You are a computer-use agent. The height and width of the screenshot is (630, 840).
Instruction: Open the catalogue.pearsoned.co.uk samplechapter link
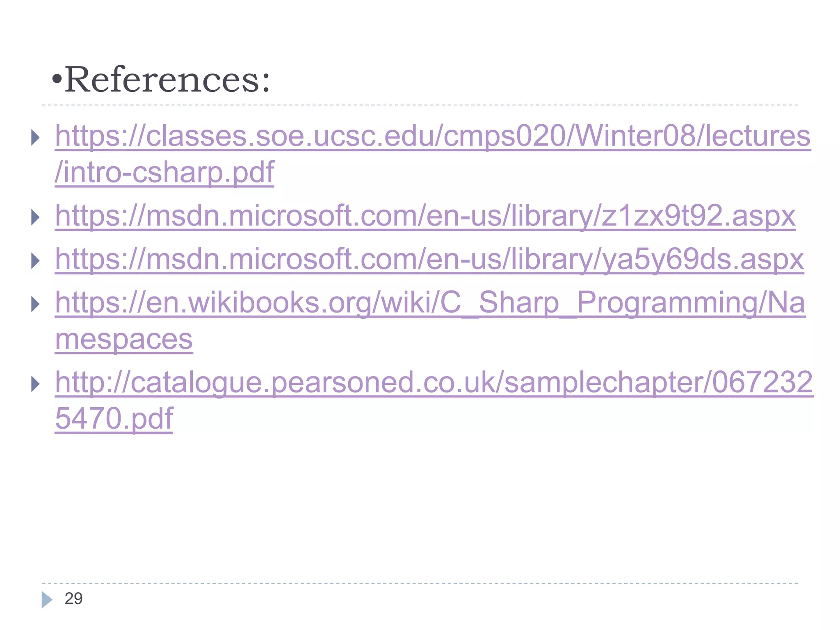click(434, 382)
